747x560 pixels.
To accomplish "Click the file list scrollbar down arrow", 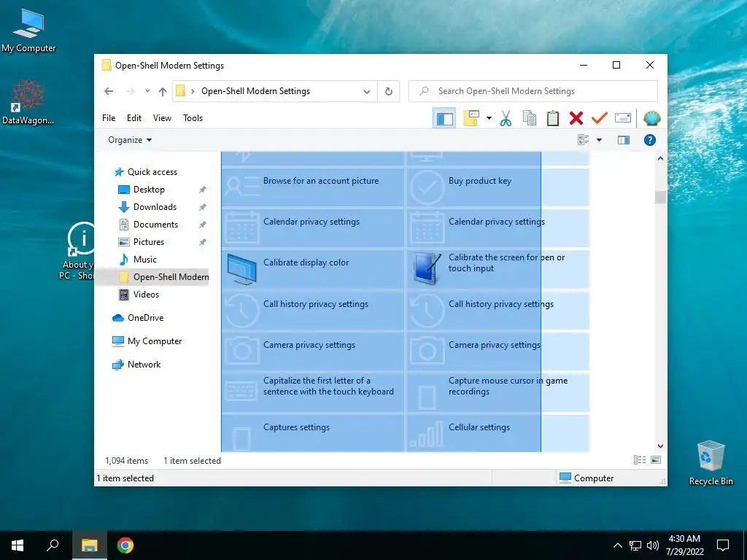I will [660, 446].
